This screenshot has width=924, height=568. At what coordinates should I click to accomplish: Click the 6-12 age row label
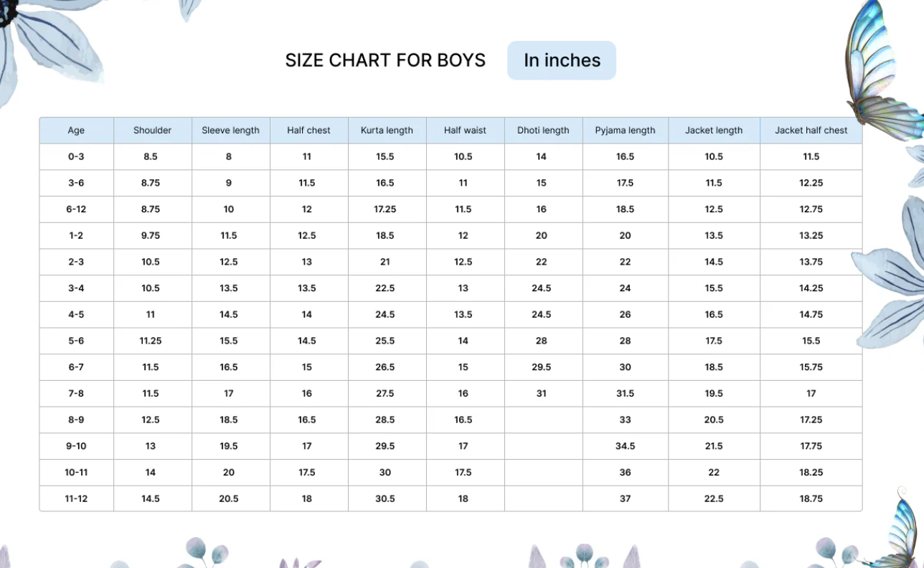coord(76,209)
